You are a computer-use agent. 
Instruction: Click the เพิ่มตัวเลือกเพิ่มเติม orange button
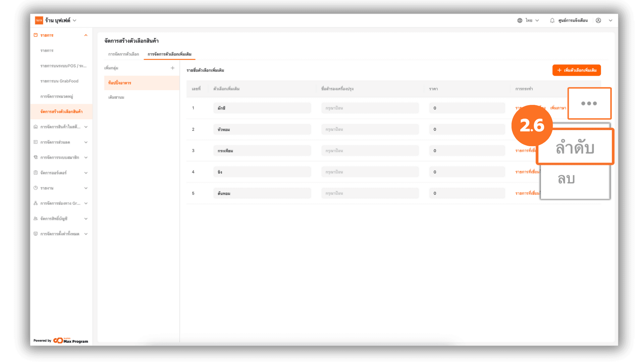point(576,70)
